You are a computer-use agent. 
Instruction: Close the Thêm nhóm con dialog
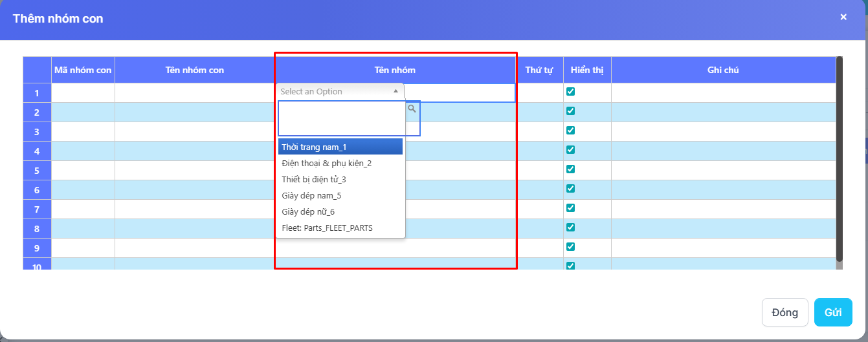tap(843, 17)
